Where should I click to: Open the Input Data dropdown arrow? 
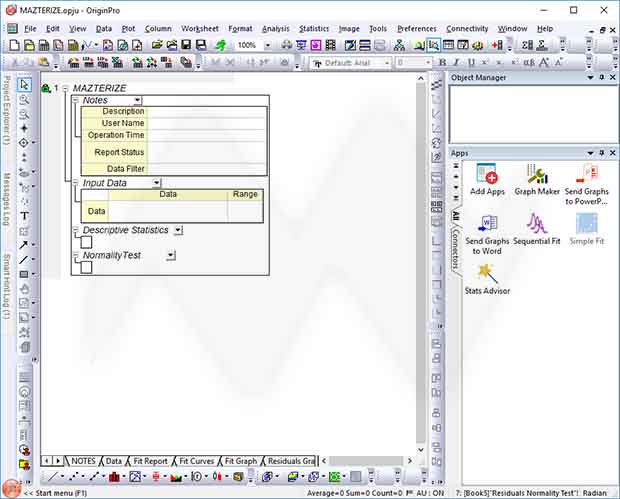click(x=157, y=183)
